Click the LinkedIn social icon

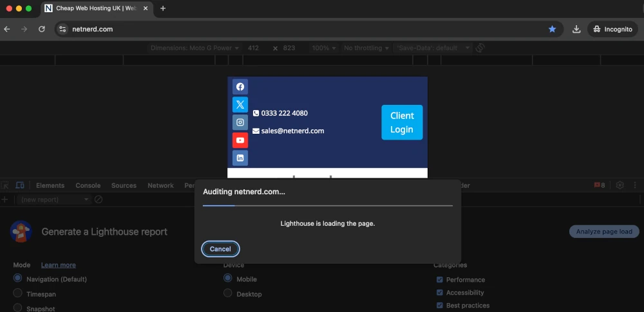click(240, 158)
